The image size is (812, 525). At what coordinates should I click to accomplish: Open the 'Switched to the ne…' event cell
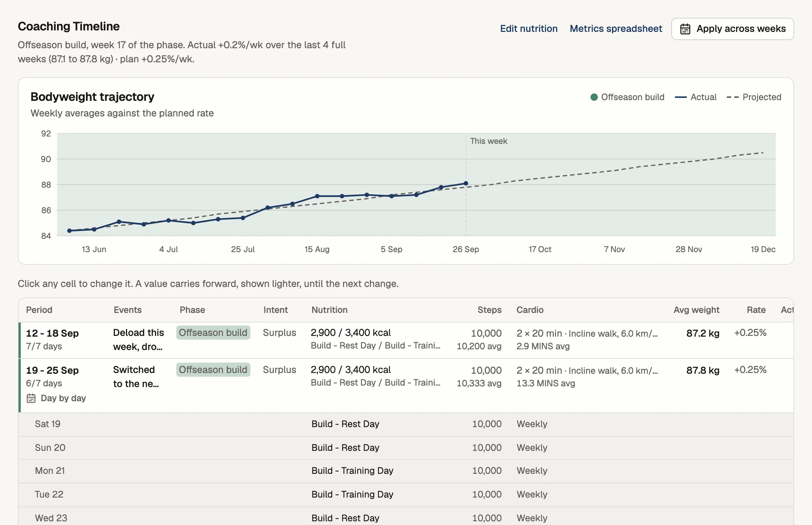pyautogui.click(x=136, y=377)
